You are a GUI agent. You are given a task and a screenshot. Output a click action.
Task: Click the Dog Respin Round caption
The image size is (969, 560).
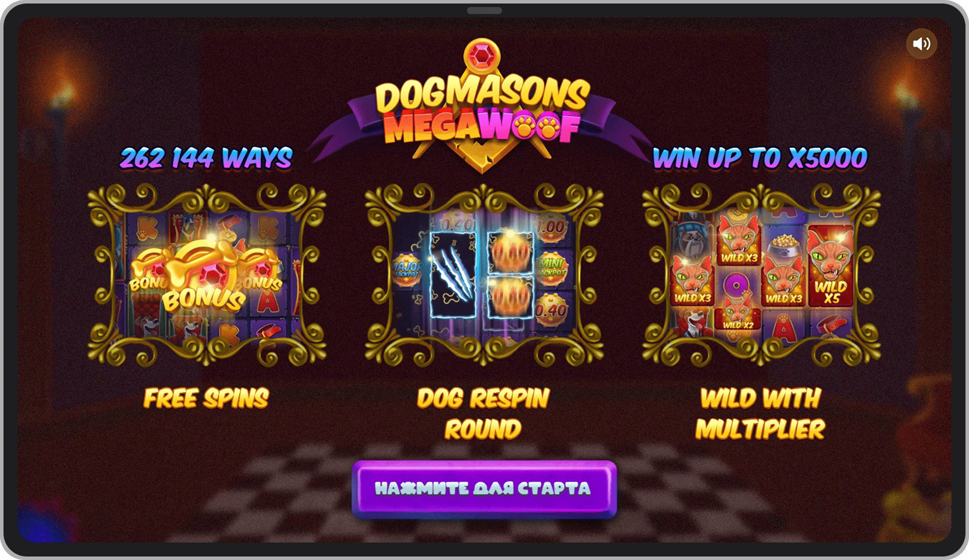coord(483,414)
